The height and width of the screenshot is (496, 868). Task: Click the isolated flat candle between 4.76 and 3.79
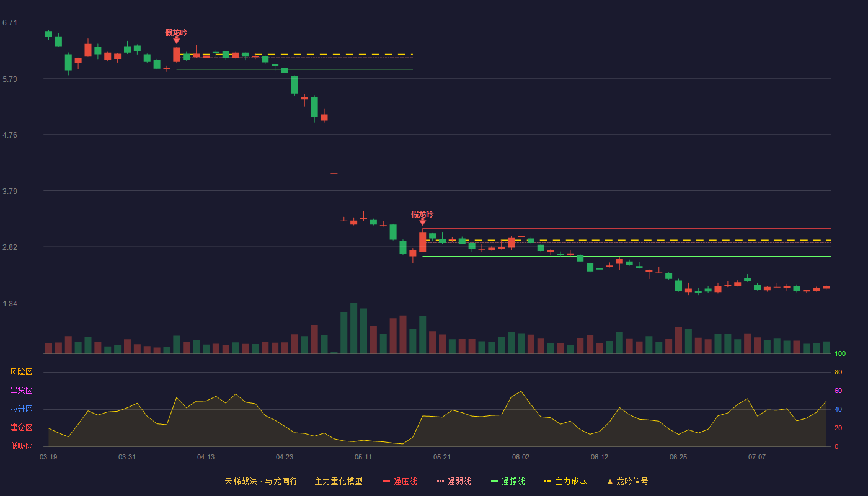[334, 173]
